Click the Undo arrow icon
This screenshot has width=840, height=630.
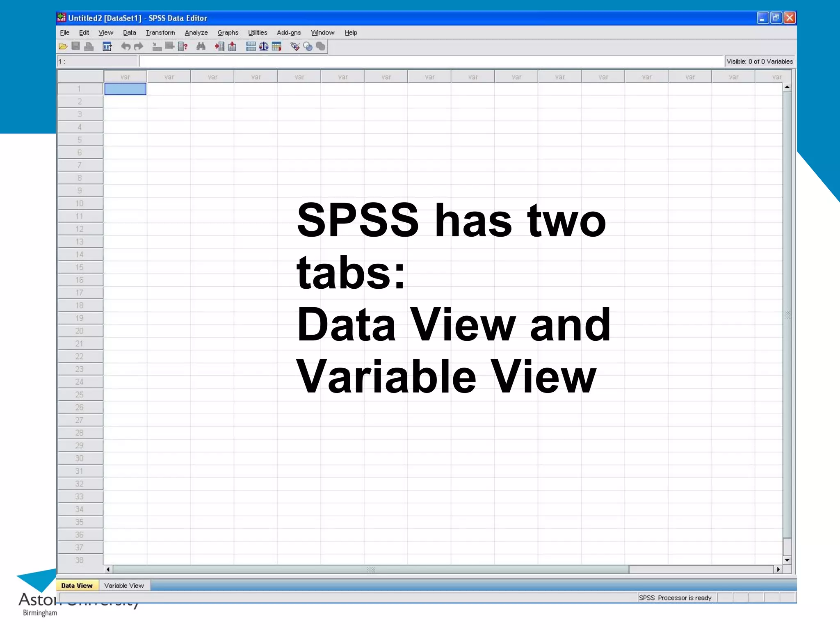click(126, 47)
